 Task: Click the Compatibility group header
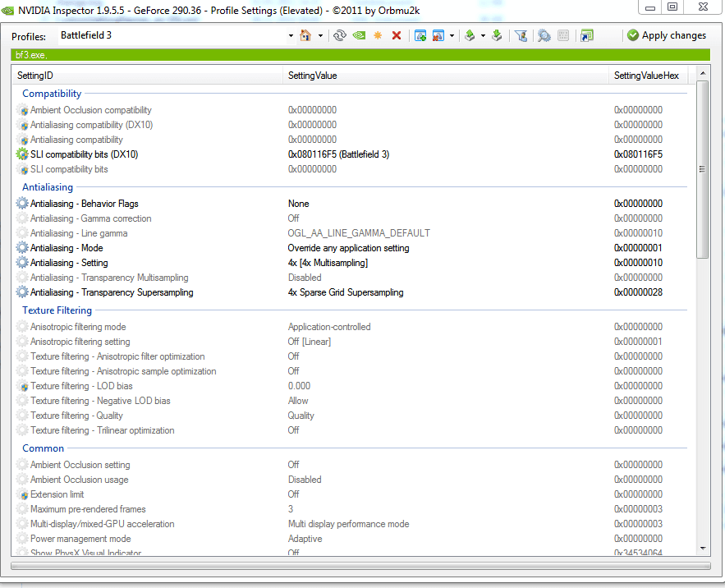tap(52, 94)
